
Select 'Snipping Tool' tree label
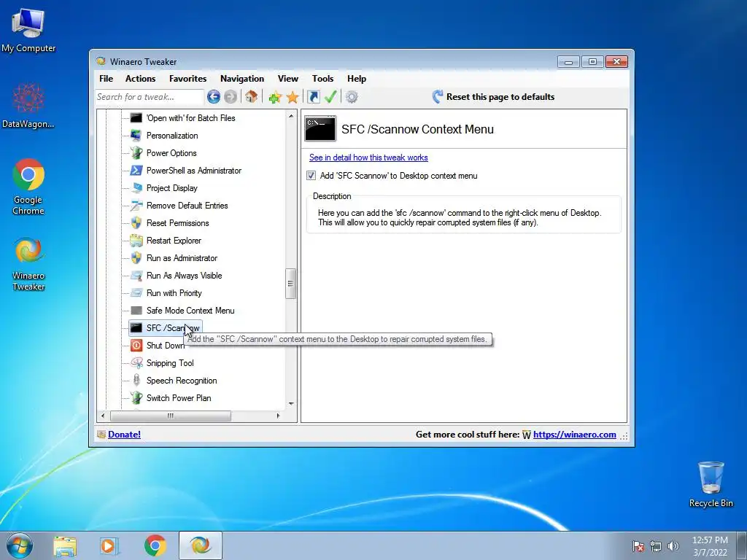point(170,363)
